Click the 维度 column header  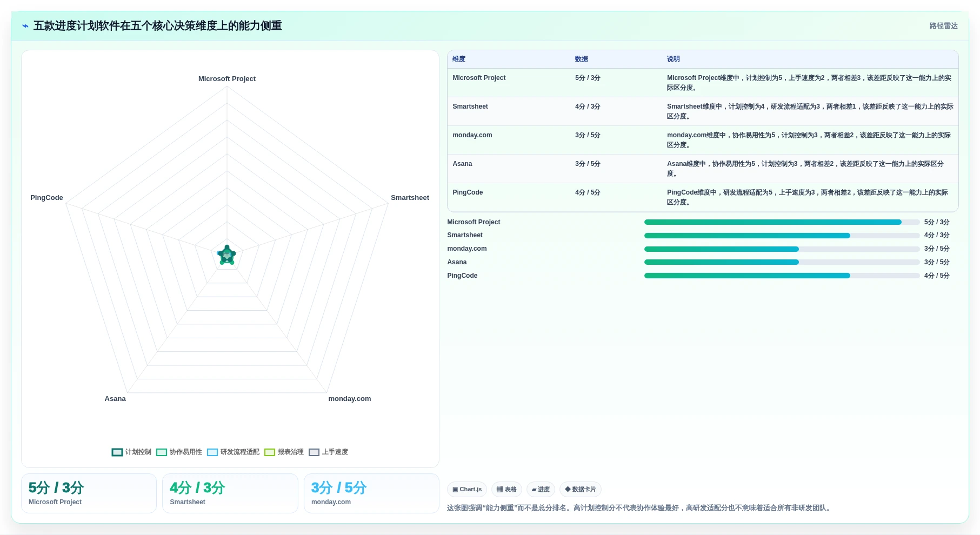coord(459,59)
